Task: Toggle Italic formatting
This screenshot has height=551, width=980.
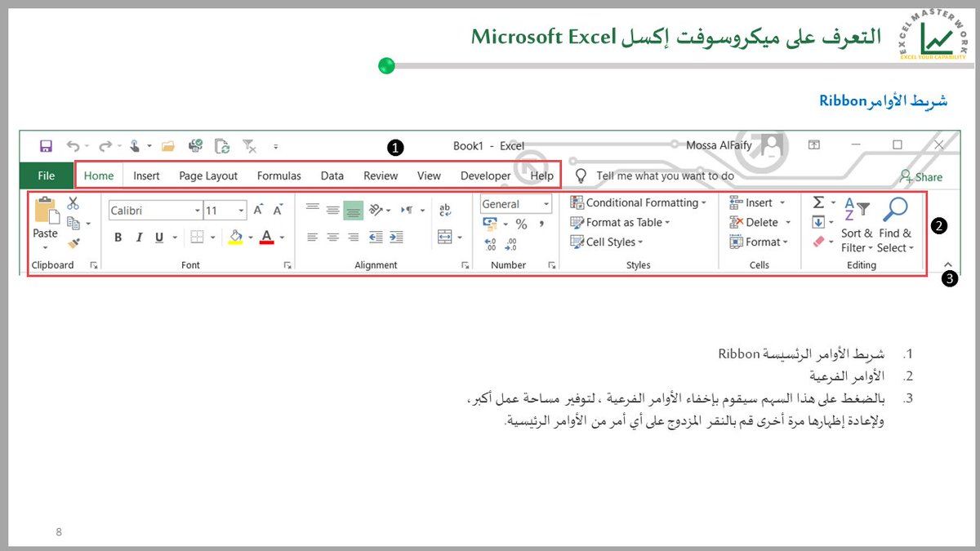Action: pos(139,238)
